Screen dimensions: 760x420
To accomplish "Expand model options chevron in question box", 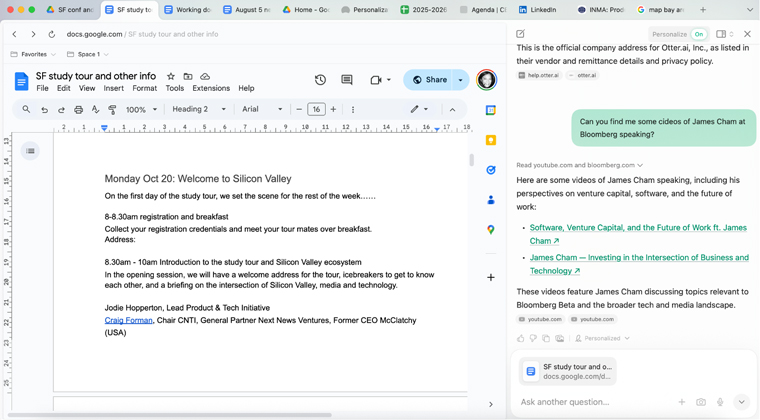I will click(x=741, y=402).
